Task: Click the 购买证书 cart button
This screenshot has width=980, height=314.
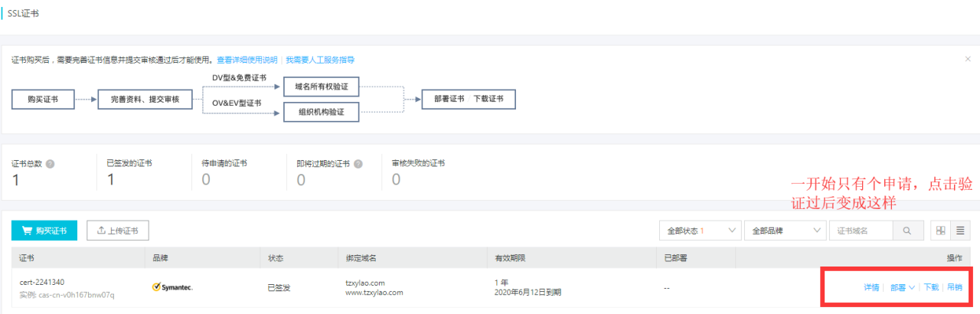Action: coord(44,231)
